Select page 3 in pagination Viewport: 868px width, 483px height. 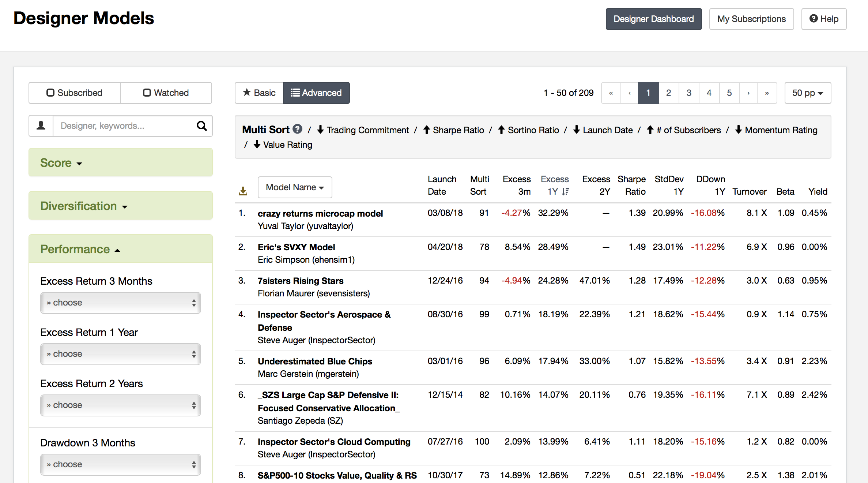pos(689,93)
